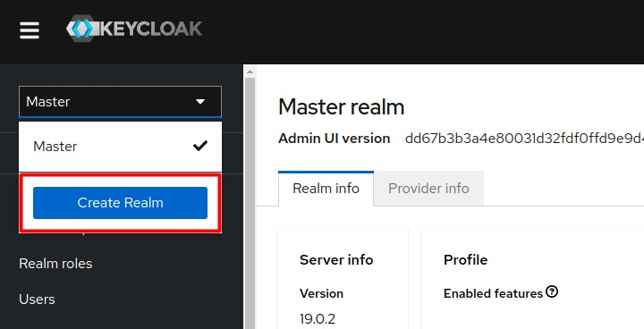Click the Admin UI version hash

pos(524,139)
